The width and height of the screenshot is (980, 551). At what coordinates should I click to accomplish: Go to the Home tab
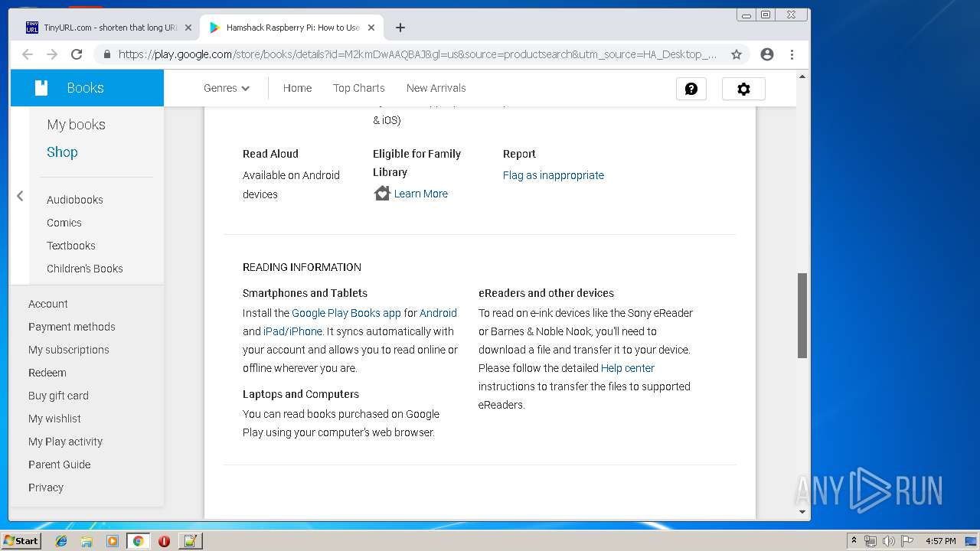click(297, 88)
